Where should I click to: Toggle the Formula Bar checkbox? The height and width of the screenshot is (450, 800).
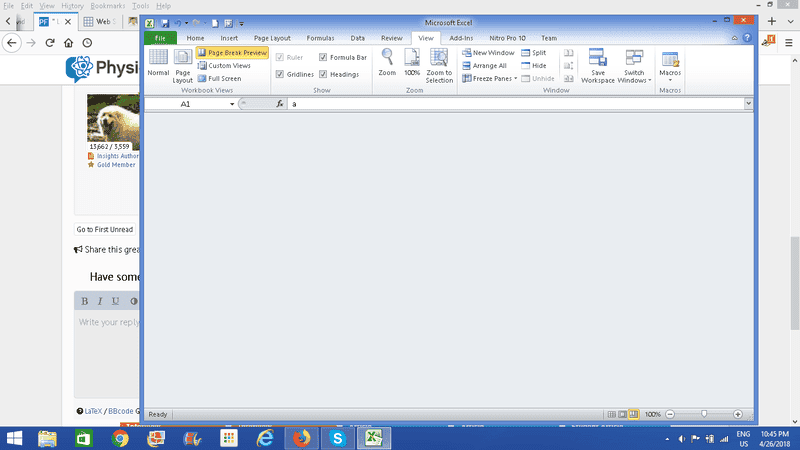click(x=323, y=58)
